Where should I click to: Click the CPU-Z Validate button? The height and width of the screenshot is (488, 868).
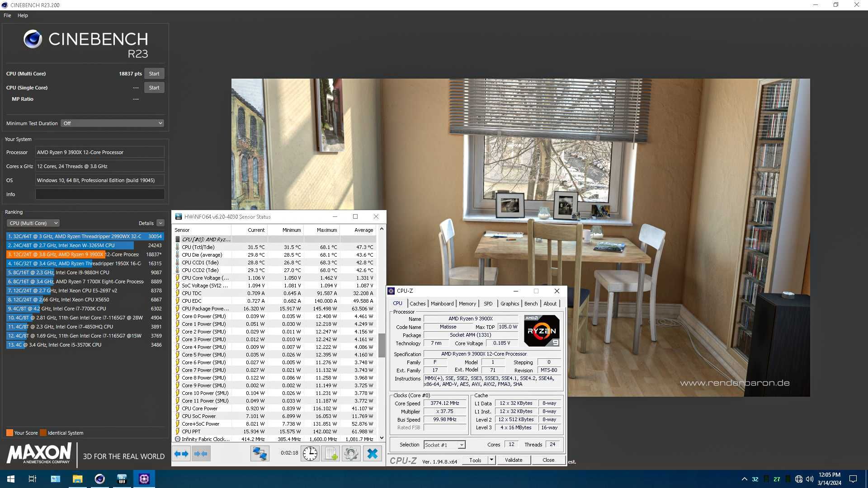[x=514, y=460]
